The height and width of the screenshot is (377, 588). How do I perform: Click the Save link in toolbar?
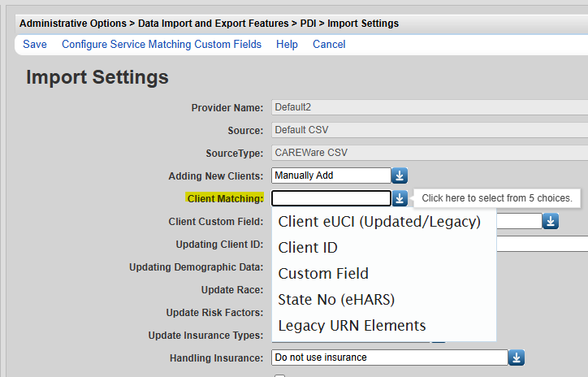35,44
